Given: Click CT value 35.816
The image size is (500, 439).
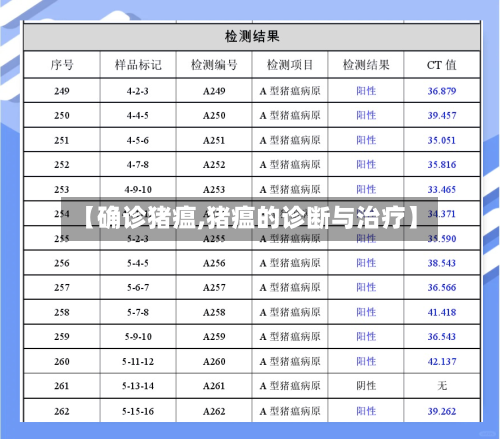Looking at the screenshot, I should tap(442, 164).
